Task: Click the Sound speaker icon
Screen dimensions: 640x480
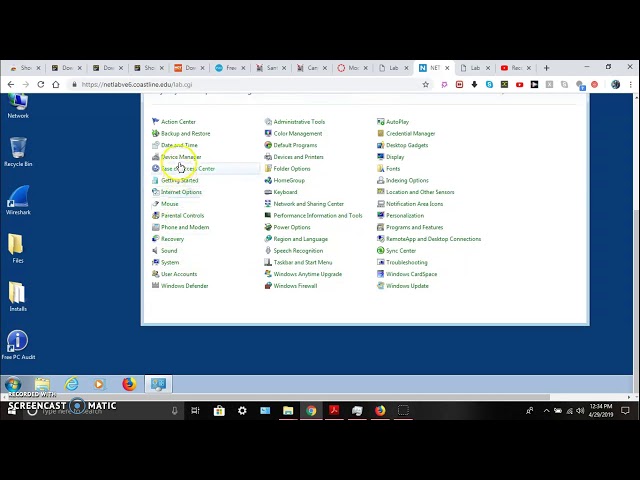Action: (156, 251)
